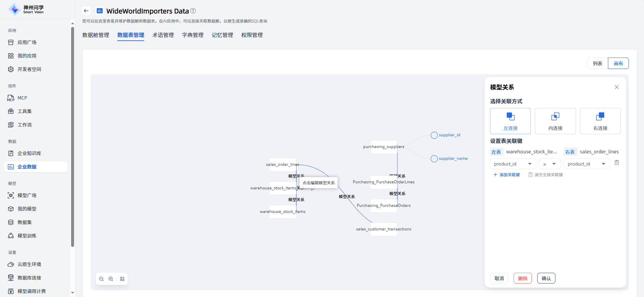
Task: Select 内连接 join type
Action: pyautogui.click(x=555, y=121)
